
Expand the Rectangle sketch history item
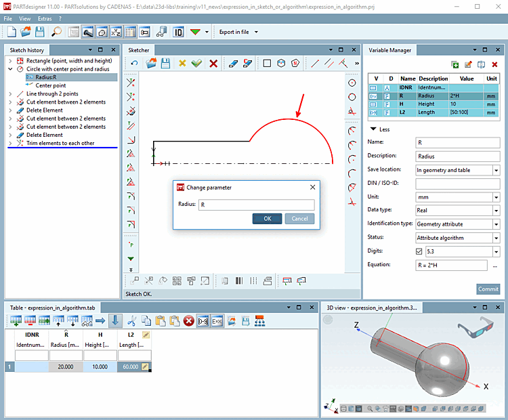(x=11, y=61)
